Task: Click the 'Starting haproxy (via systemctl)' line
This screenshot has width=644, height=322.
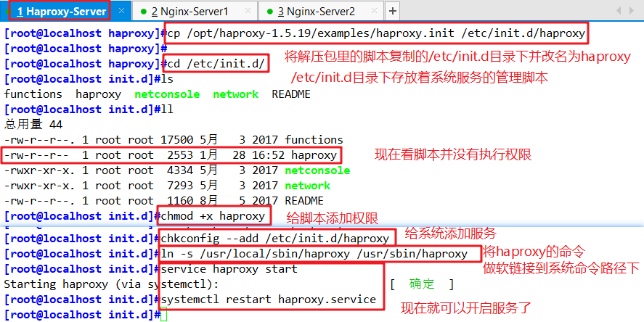Action: tap(111, 284)
